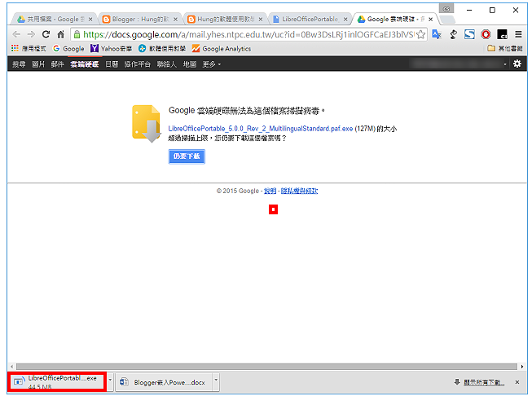532x405 pixels.
Task: Switch to the Blogger: Hung tab
Action: (x=140, y=19)
